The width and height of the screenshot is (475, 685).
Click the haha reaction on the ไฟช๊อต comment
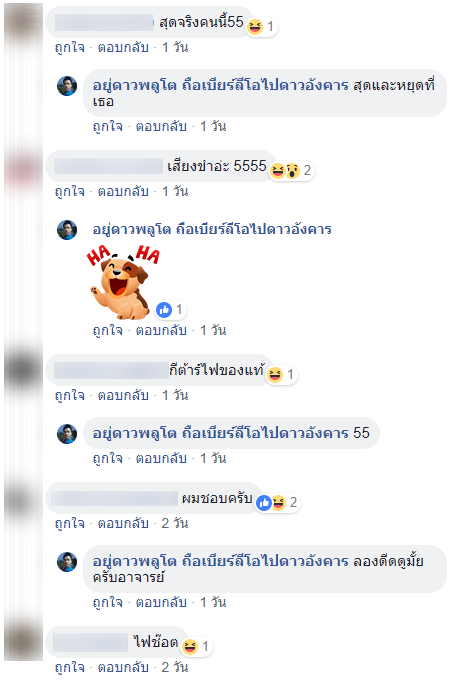coord(197,646)
